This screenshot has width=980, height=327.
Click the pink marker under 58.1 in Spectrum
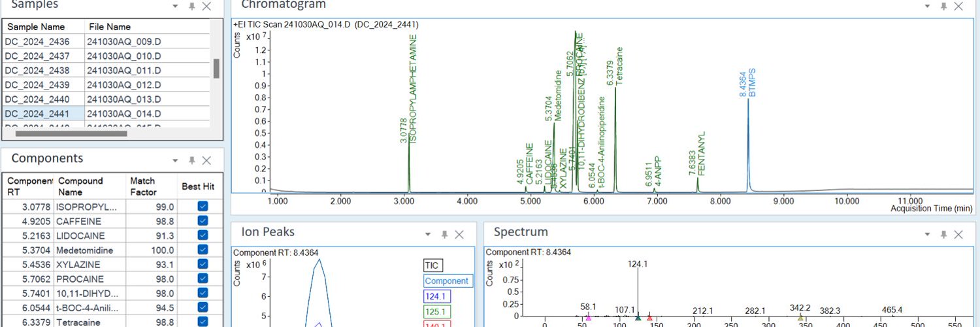tap(589, 317)
